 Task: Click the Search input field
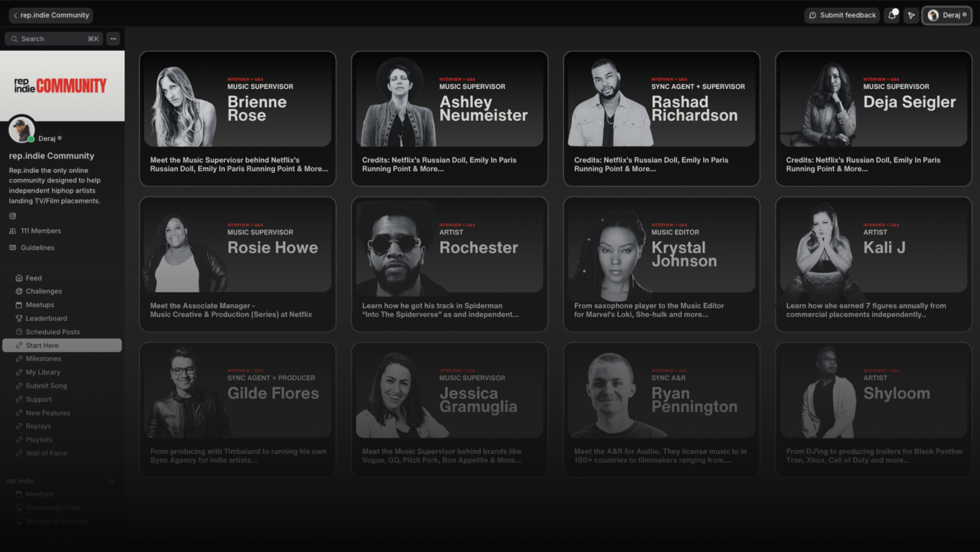point(54,39)
